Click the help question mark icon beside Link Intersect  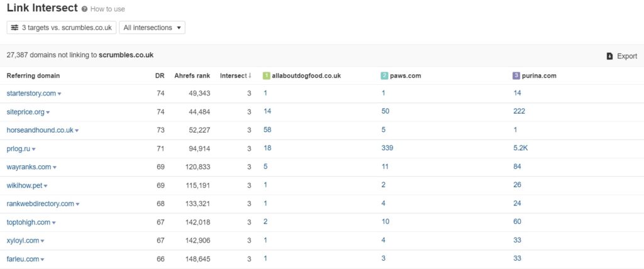pyautogui.click(x=84, y=9)
